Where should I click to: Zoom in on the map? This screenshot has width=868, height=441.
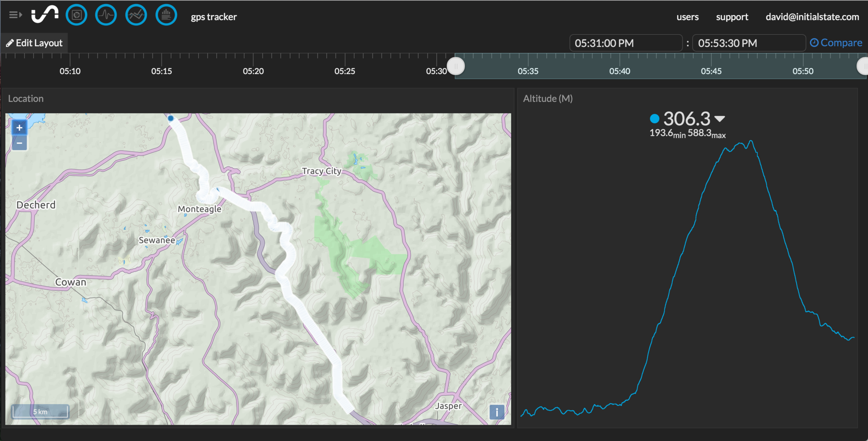[x=19, y=128]
